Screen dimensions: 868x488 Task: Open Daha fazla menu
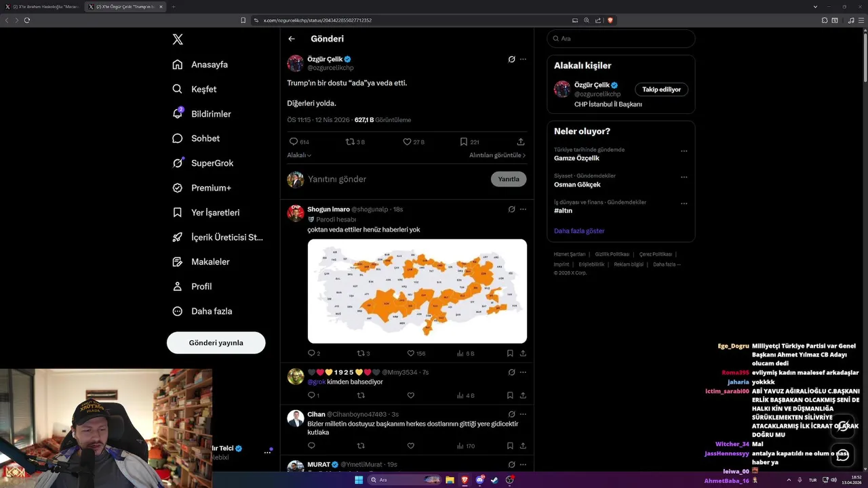click(x=202, y=311)
